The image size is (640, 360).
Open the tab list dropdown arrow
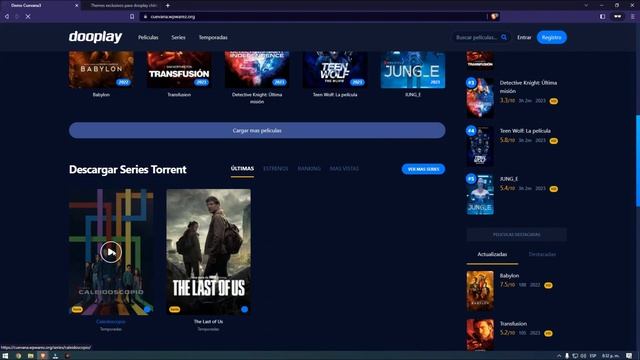(586, 5)
